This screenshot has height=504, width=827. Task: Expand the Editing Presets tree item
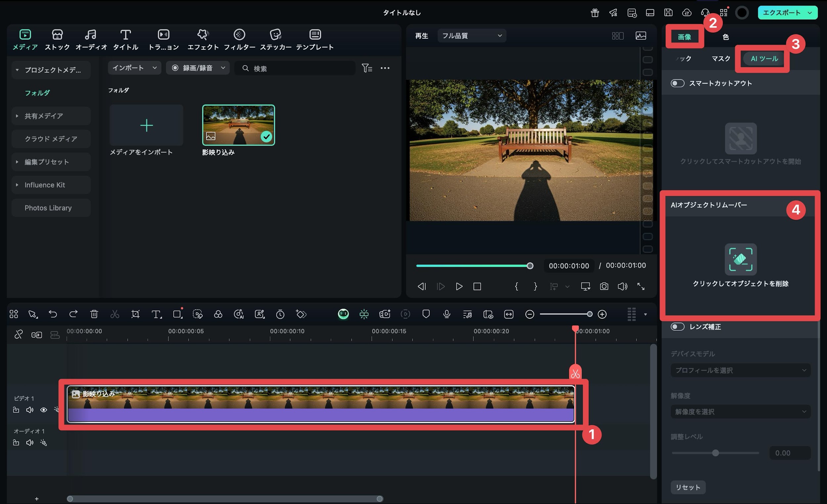[17, 162]
